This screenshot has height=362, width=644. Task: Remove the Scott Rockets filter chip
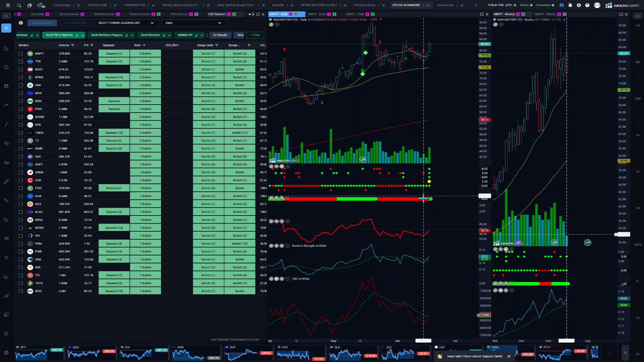(169, 35)
